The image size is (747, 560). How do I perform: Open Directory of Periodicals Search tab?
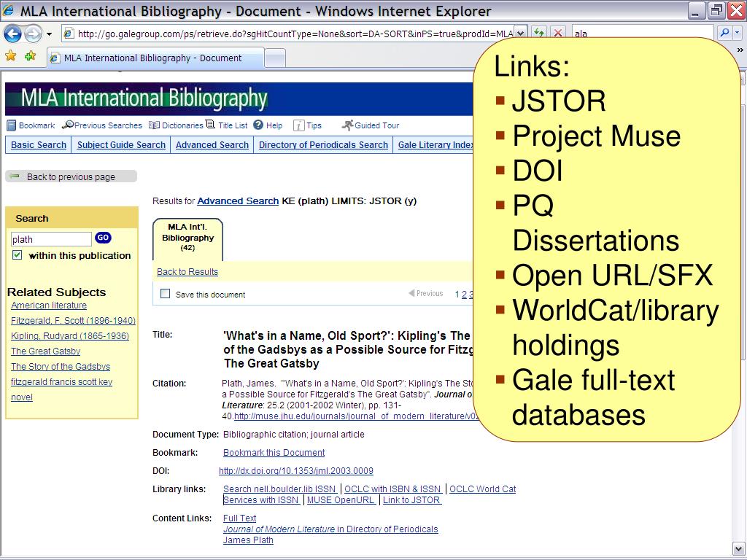[x=323, y=145]
